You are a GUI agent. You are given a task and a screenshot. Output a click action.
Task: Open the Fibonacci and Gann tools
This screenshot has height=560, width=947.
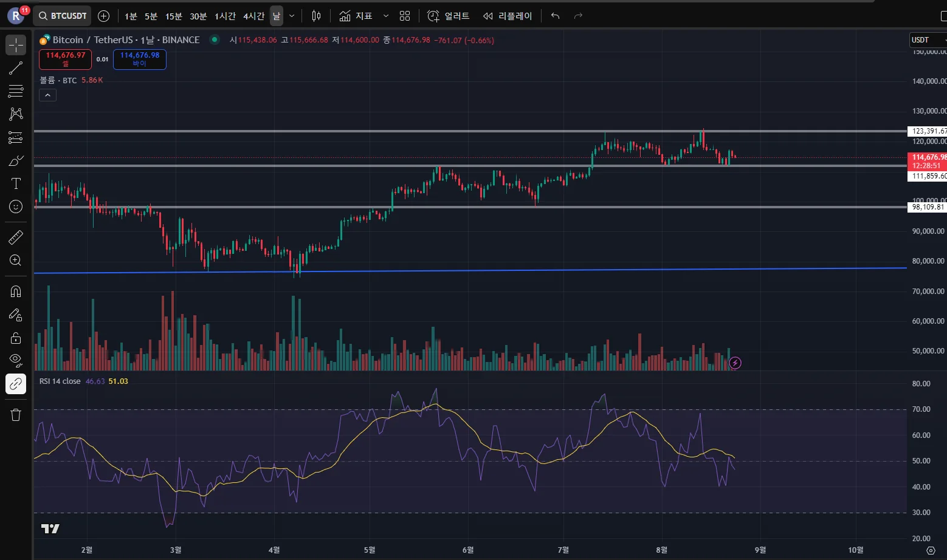(16, 91)
